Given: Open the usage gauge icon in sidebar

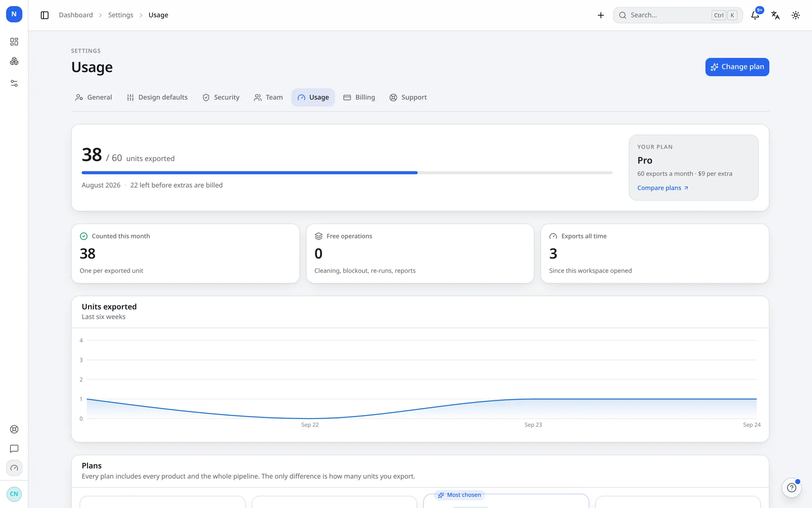Looking at the screenshot, I should pos(14,468).
